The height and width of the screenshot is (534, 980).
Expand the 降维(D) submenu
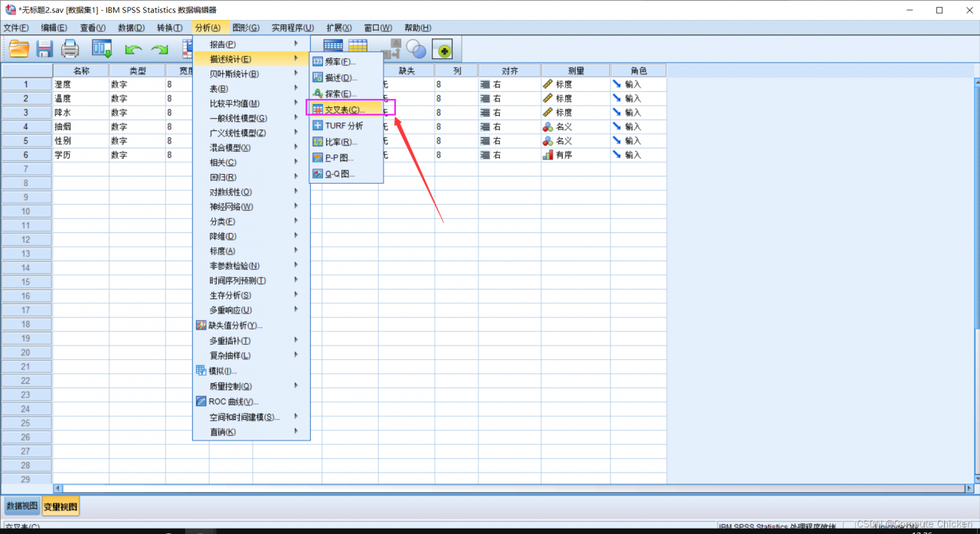[x=251, y=236]
